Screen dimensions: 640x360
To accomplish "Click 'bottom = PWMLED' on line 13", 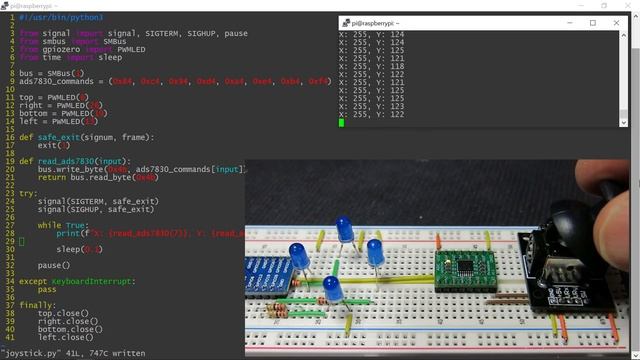I will pyautogui.click(x=55, y=113).
